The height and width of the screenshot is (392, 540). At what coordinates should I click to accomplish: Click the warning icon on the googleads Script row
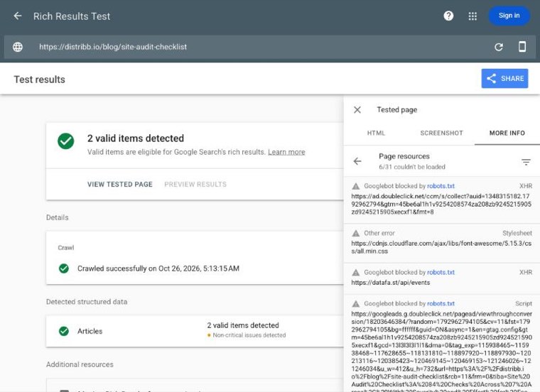(356, 303)
